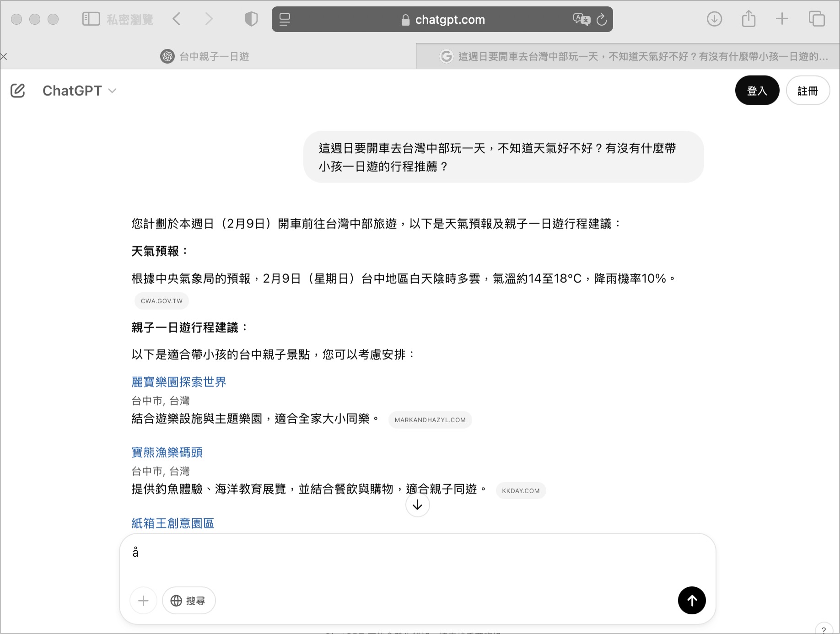Viewport: 840px width, 634px height.
Task: Show downloads icon in toolbar
Action: [x=714, y=19]
